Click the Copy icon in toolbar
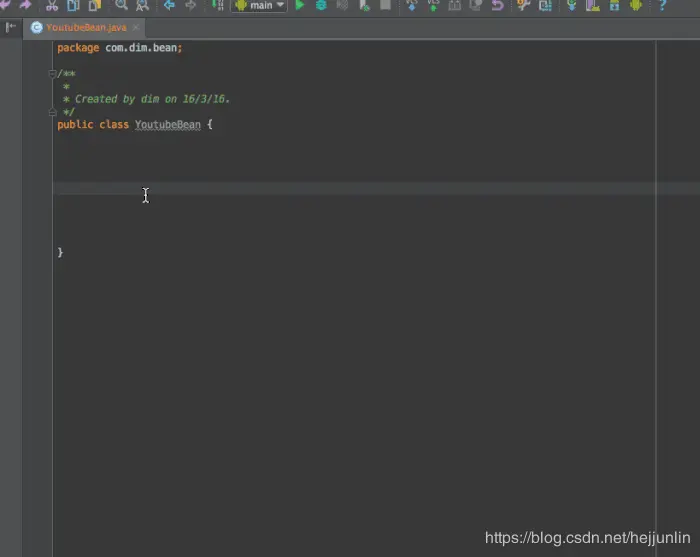This screenshot has width=700, height=557. [x=73, y=5]
